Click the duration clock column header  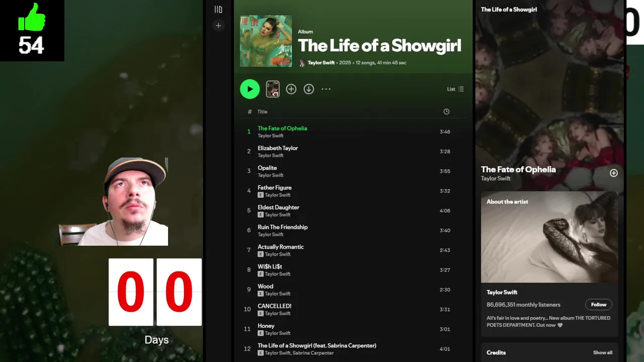point(446,112)
